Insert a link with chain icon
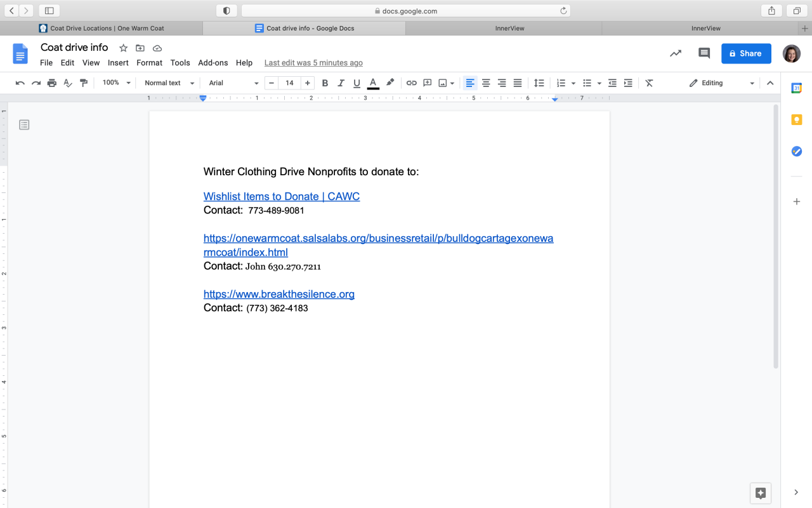The width and height of the screenshot is (812, 508). 412,83
